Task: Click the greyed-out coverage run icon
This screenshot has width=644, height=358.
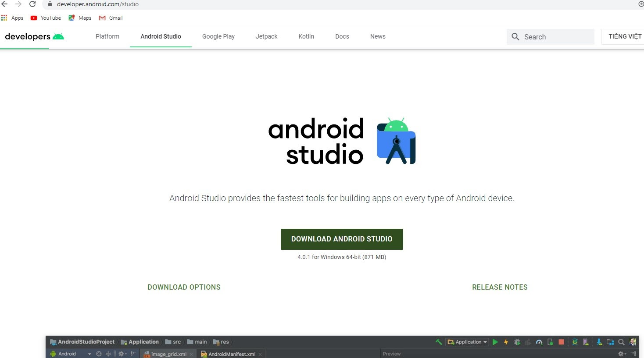Action: [x=528, y=342]
